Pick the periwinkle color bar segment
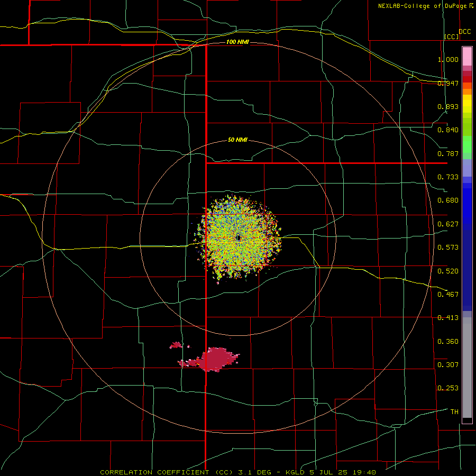The height and width of the screenshot is (476, 476). click(x=467, y=168)
